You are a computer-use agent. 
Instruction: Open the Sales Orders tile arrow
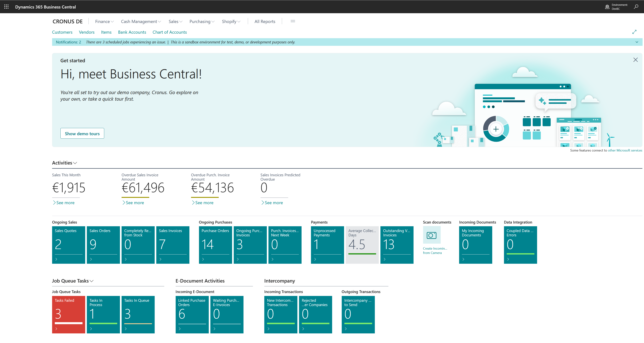coord(91,259)
